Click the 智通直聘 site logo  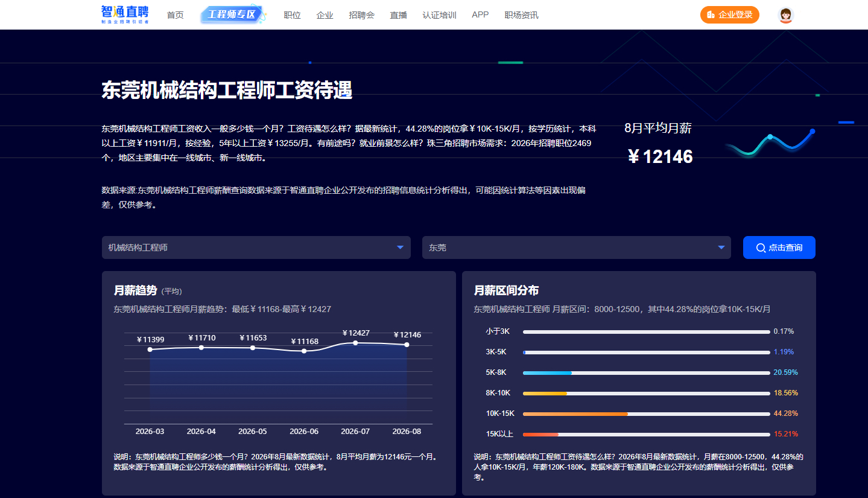tap(125, 14)
